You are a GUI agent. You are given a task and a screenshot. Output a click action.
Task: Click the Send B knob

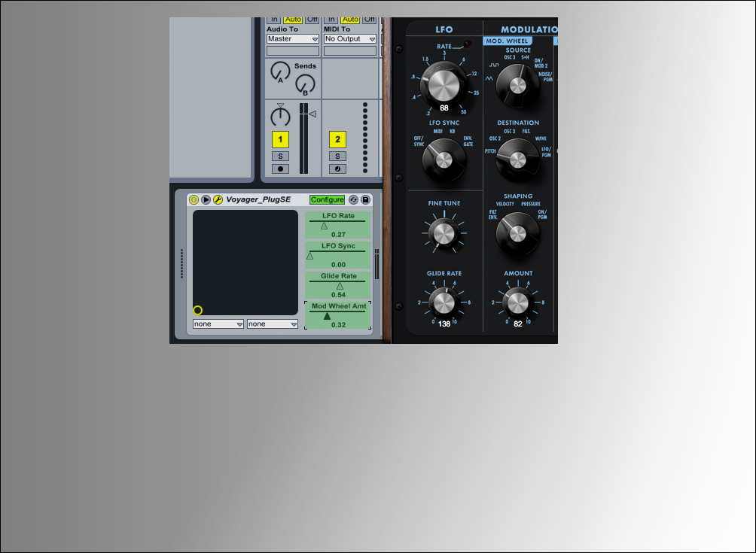[x=305, y=84]
